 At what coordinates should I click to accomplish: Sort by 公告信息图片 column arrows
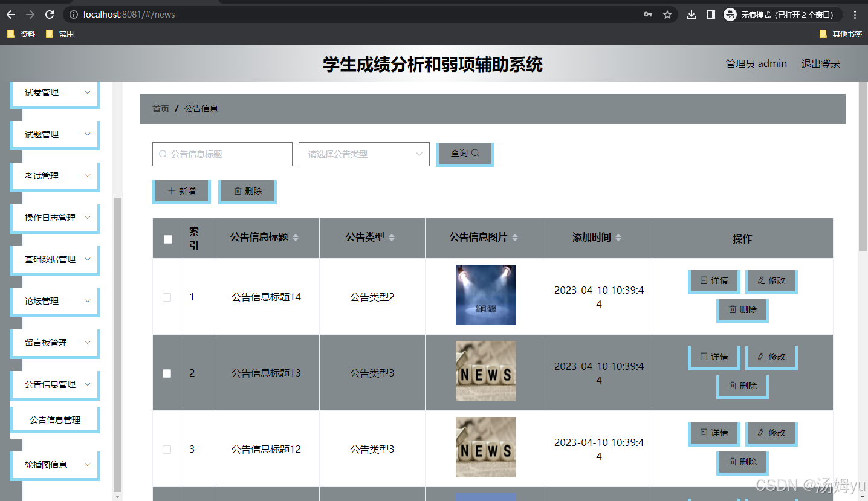click(x=515, y=238)
